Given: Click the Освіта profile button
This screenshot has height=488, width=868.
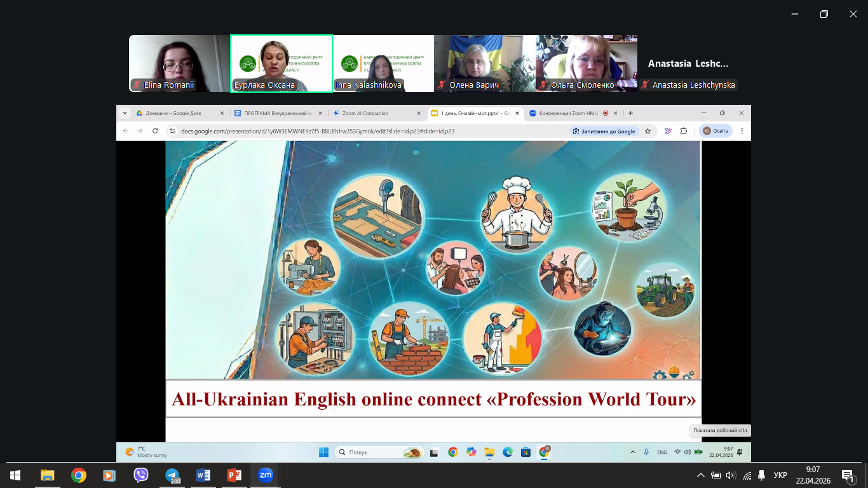Looking at the screenshot, I should pos(715,131).
